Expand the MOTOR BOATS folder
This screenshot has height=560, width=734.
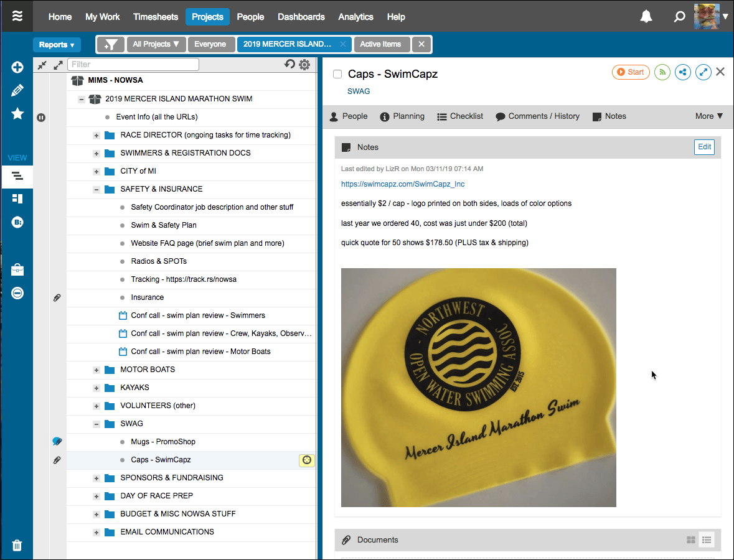click(96, 370)
